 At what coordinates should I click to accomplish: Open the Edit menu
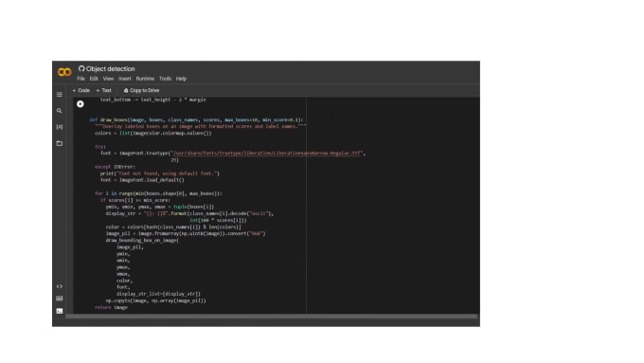94,79
